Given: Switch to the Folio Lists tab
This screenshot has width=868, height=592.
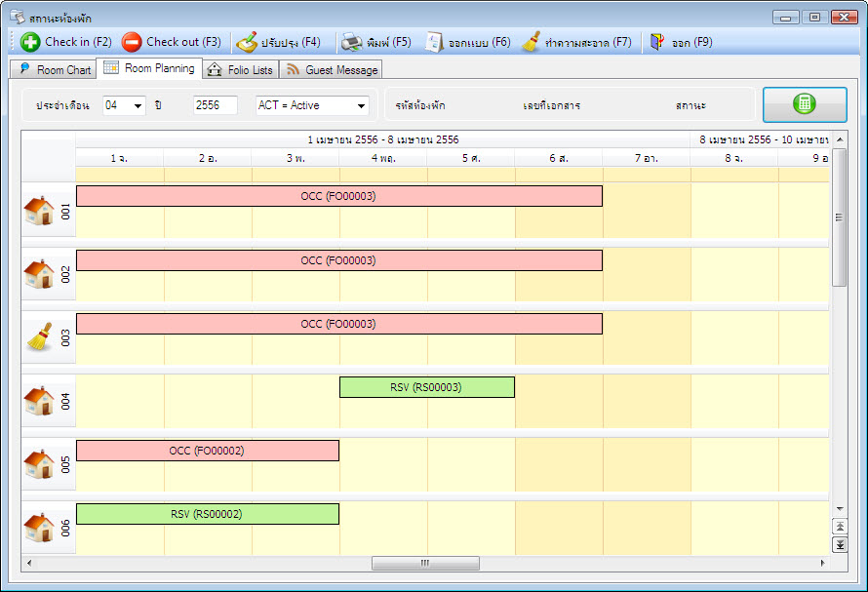Looking at the screenshot, I should 240,69.
